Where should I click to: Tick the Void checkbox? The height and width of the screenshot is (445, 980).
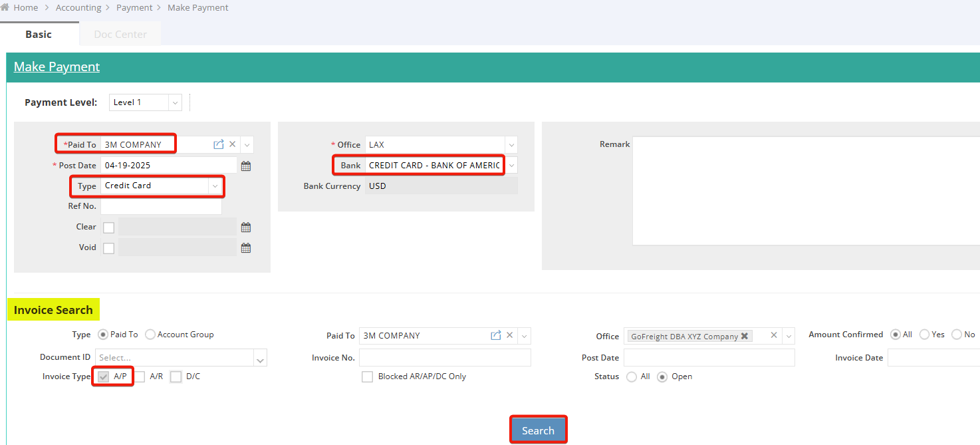click(x=109, y=248)
